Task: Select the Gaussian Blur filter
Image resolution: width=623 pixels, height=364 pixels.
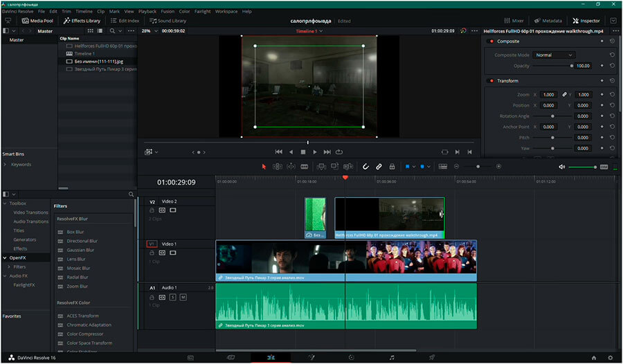Action: point(80,250)
